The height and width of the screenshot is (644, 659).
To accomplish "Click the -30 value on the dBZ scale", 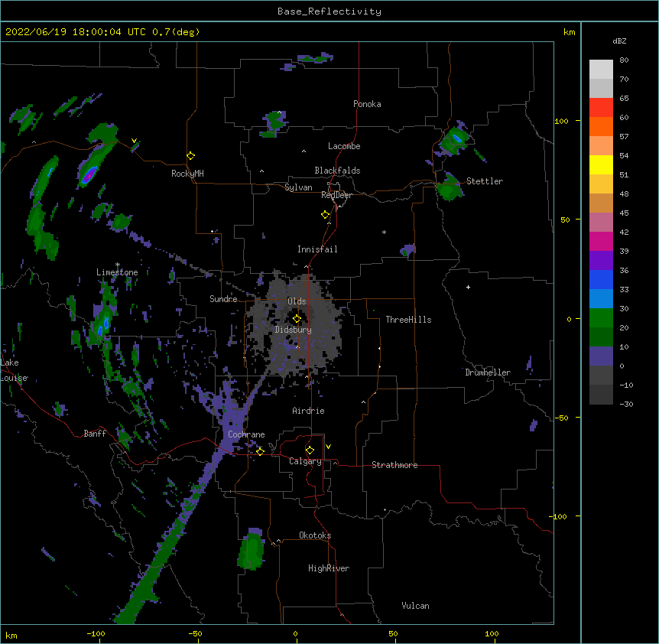I will [626, 404].
